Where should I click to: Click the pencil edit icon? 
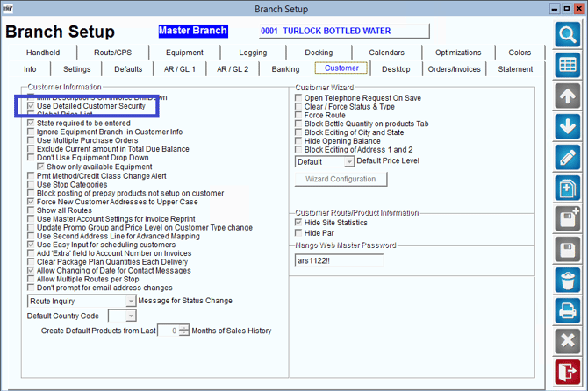(x=567, y=158)
